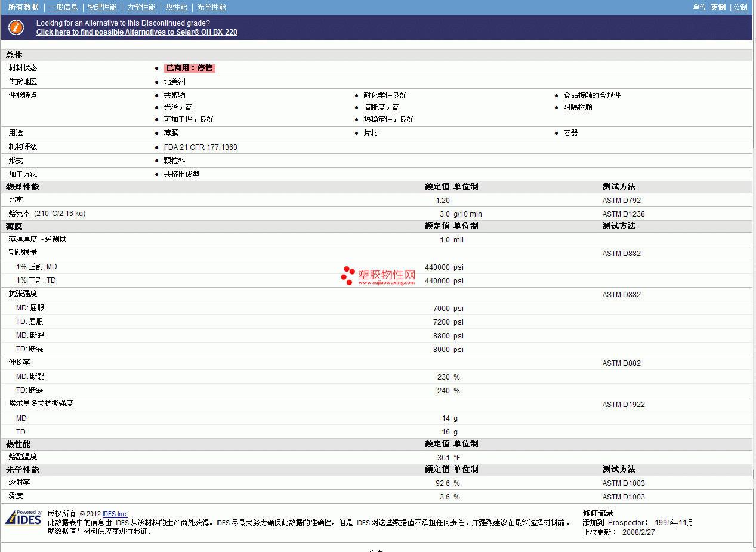Click the orange info icon in banner
The image size is (756, 552).
click(x=17, y=27)
